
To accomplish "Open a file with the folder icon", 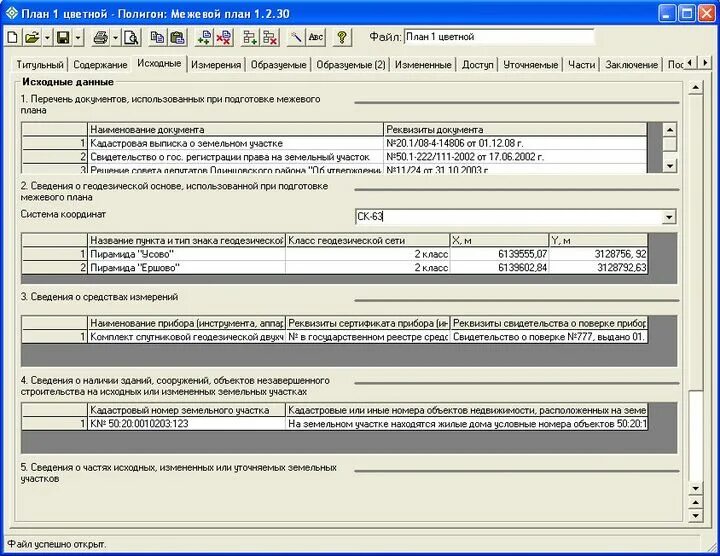I will pyautogui.click(x=32, y=37).
